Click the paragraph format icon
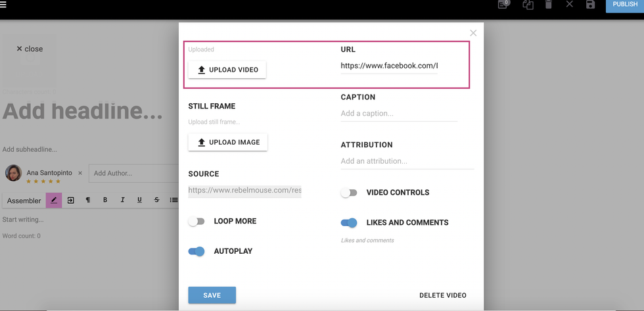644x311 pixels. click(x=88, y=200)
